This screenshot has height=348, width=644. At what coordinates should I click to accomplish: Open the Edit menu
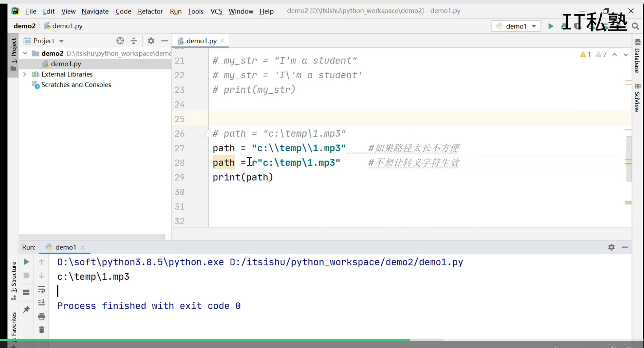(48, 11)
